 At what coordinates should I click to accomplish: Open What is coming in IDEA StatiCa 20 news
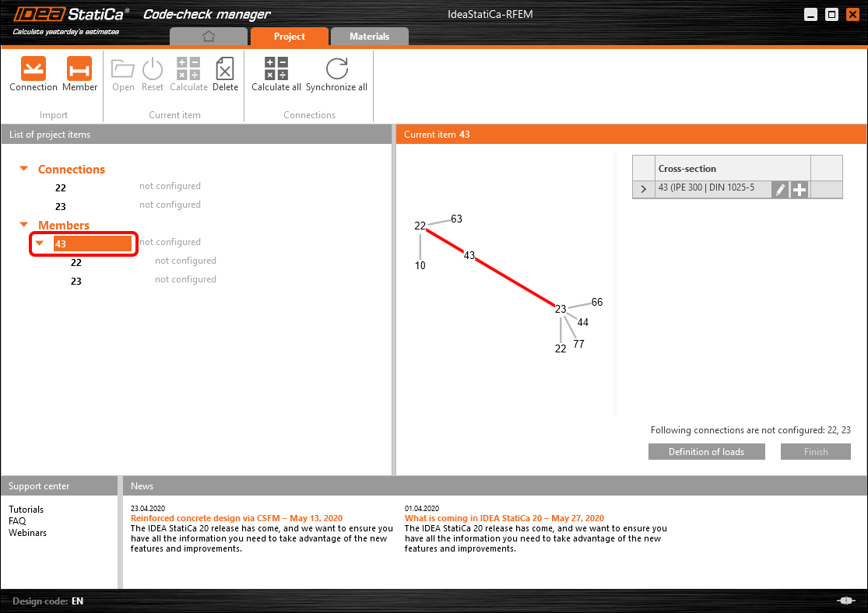click(504, 518)
